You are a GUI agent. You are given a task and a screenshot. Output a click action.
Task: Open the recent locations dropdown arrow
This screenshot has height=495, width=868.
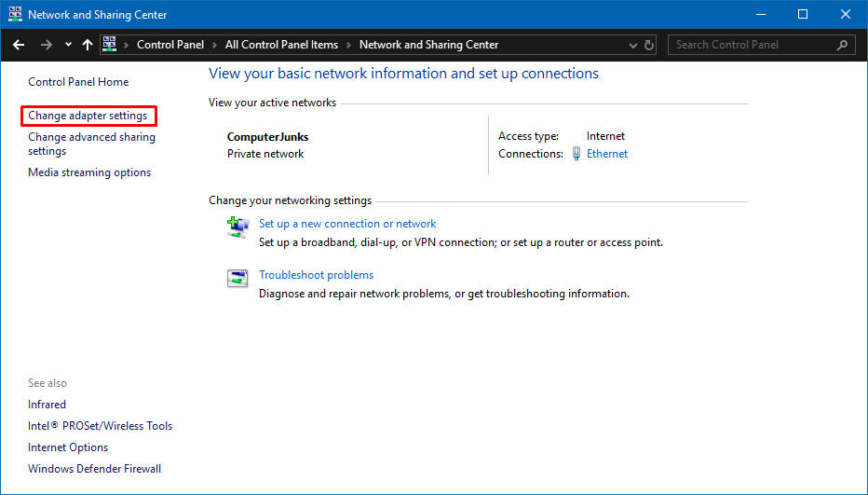click(x=68, y=45)
